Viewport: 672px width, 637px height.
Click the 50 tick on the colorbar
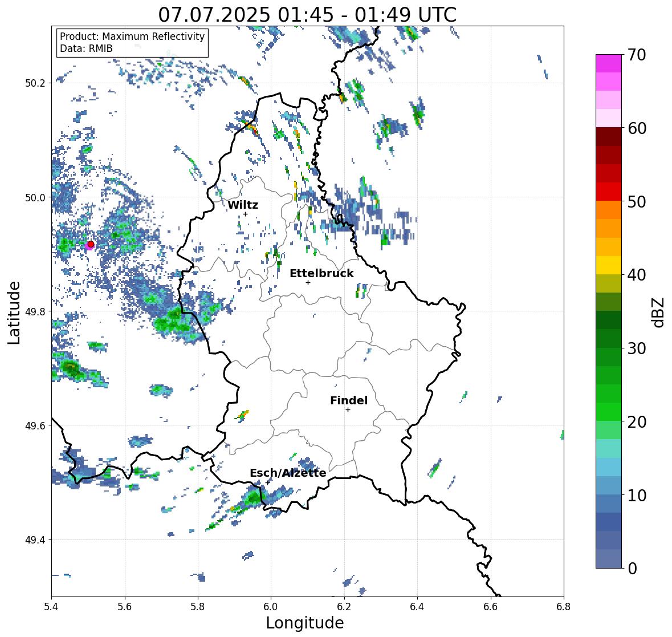pyautogui.click(x=637, y=201)
